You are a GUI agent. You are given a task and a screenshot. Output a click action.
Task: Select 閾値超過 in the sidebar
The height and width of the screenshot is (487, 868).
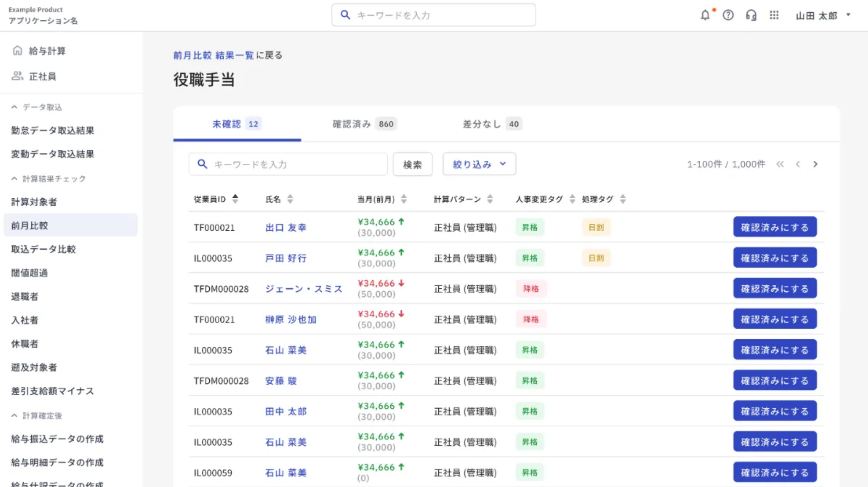point(29,273)
